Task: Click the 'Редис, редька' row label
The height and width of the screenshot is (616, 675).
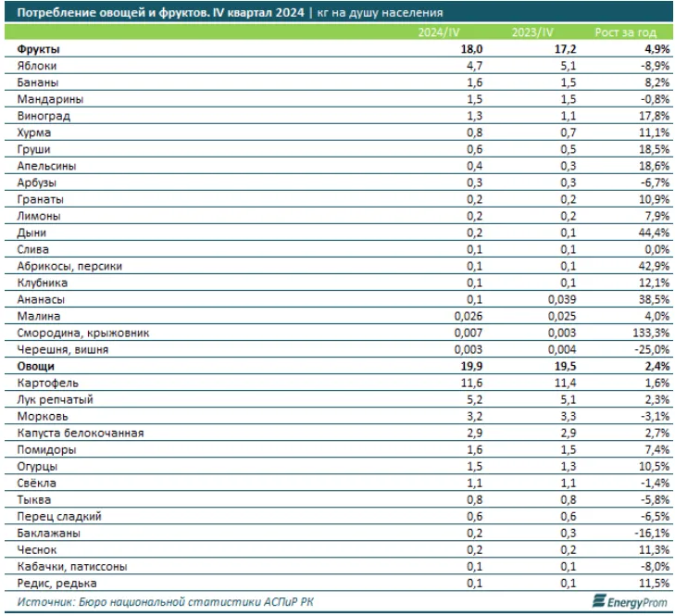Action: (56, 584)
